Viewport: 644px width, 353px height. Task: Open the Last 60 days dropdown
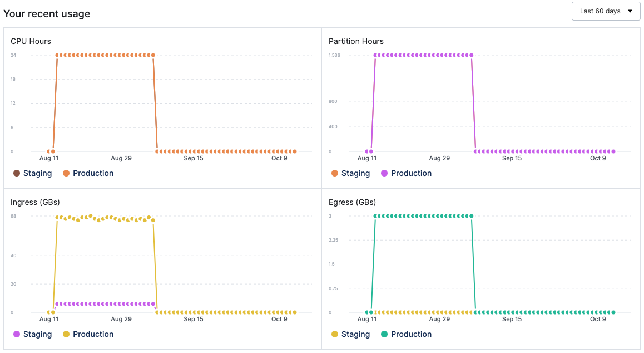click(x=606, y=11)
